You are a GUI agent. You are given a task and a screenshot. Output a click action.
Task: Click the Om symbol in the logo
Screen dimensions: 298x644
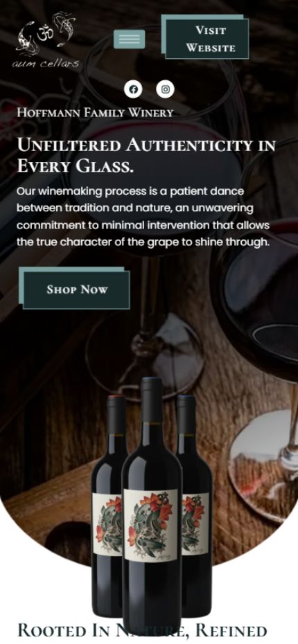(x=44, y=34)
